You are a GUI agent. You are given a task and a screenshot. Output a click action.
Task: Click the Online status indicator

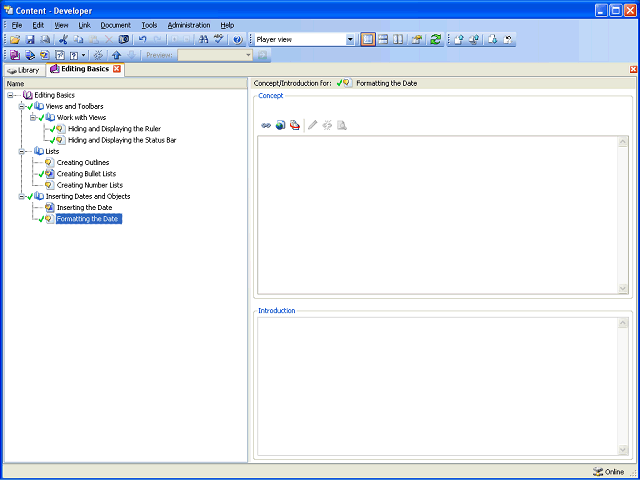point(609,472)
